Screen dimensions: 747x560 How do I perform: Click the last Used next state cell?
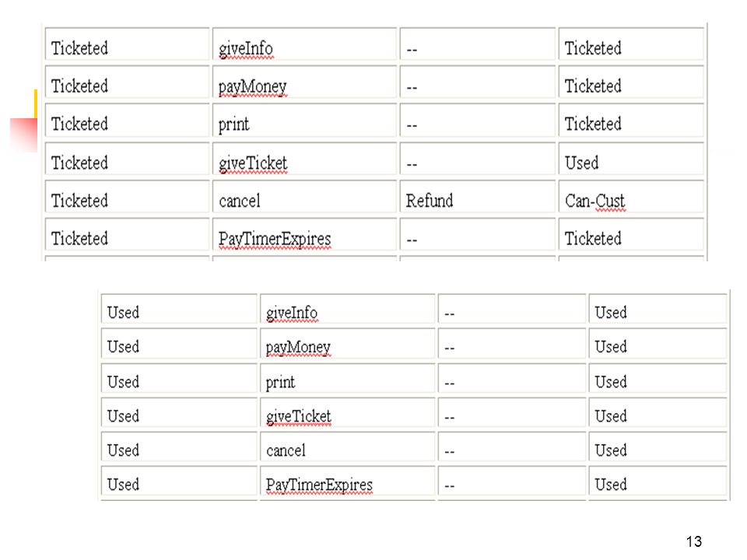tap(658, 483)
